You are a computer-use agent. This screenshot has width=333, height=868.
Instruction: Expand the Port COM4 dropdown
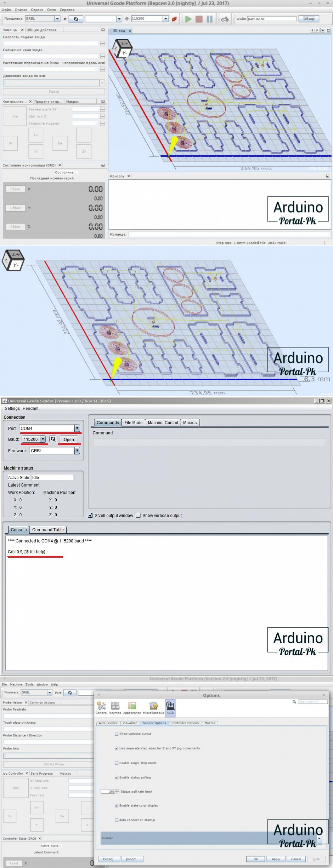click(77, 428)
